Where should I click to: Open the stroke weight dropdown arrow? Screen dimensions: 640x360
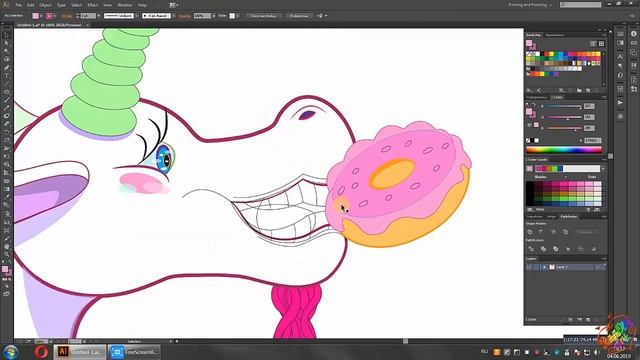98,16
